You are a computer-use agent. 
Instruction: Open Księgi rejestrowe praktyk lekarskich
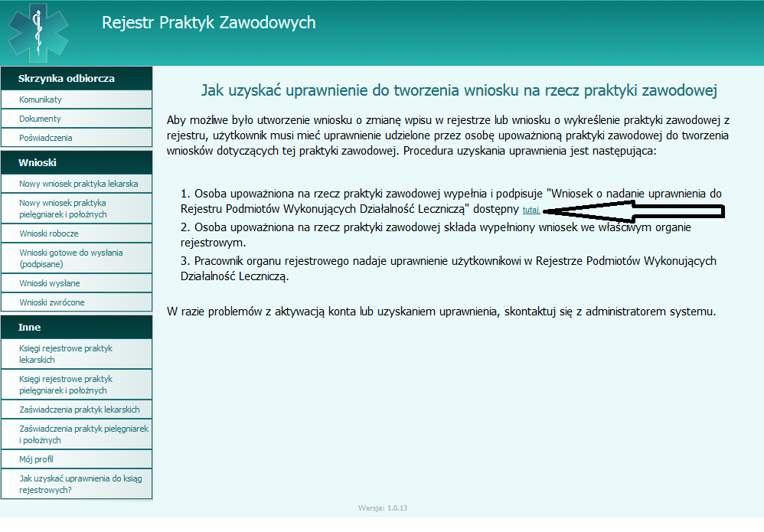77,354
